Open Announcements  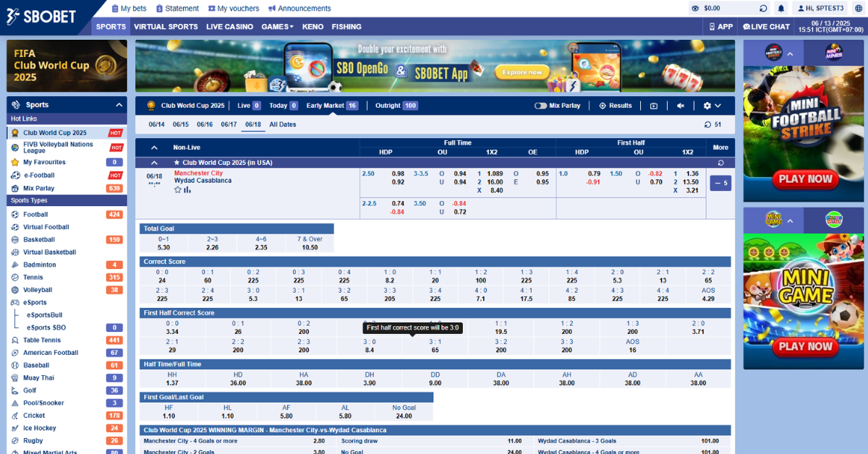[x=299, y=9]
